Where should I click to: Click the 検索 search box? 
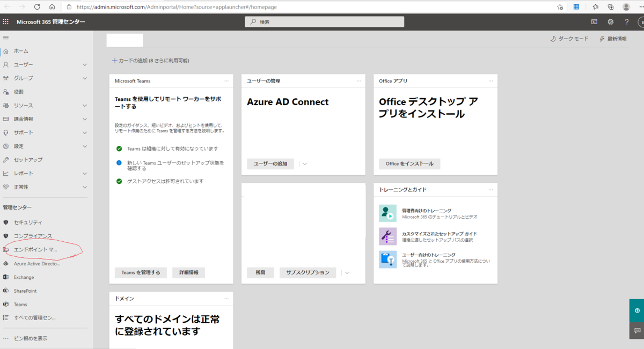(324, 22)
